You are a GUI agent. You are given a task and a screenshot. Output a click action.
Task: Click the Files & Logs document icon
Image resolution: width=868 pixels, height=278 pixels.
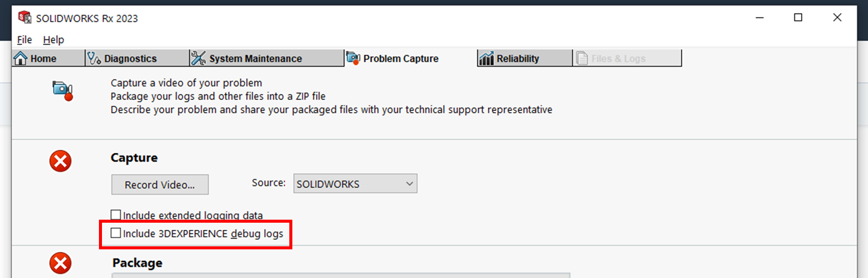click(x=582, y=58)
